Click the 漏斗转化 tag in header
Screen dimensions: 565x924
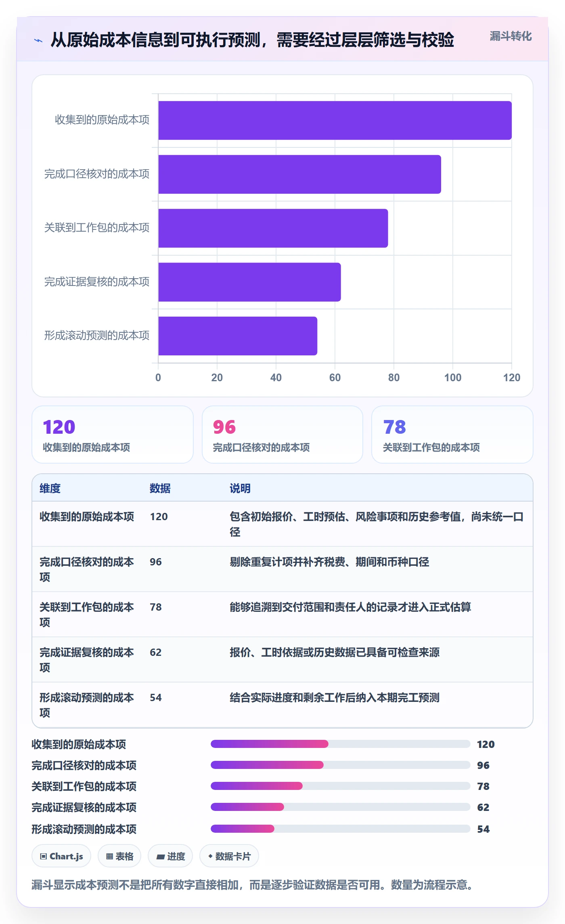pyautogui.click(x=511, y=36)
